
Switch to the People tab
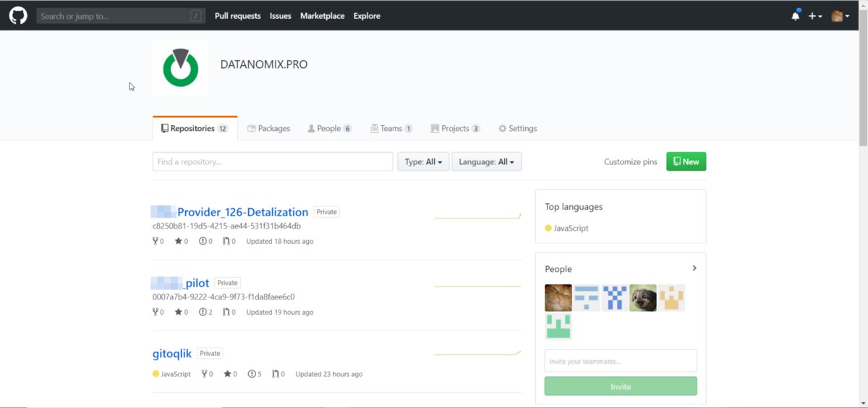click(x=330, y=129)
